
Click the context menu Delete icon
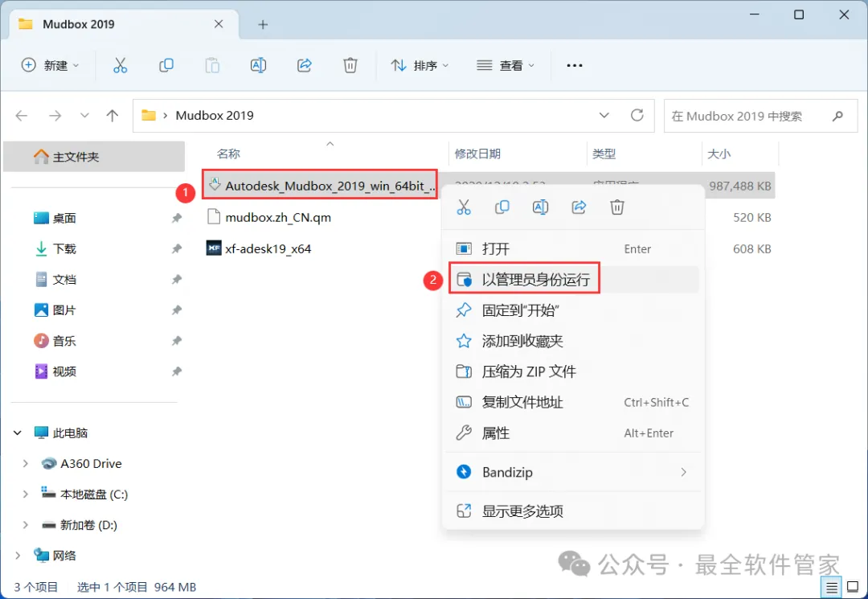[x=616, y=207]
